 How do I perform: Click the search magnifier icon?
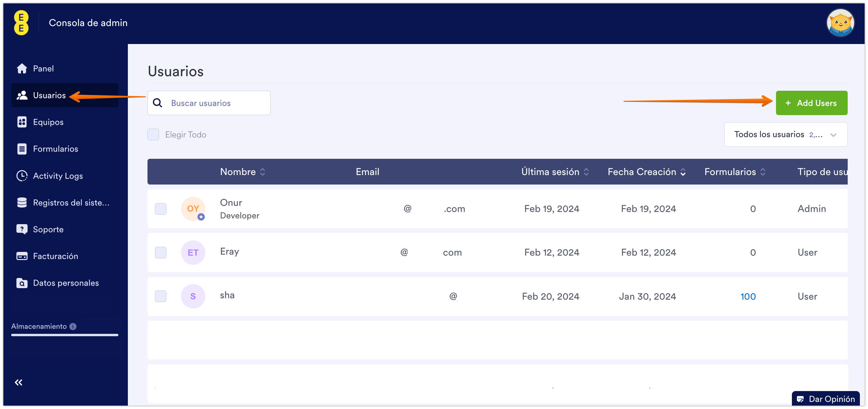158,103
